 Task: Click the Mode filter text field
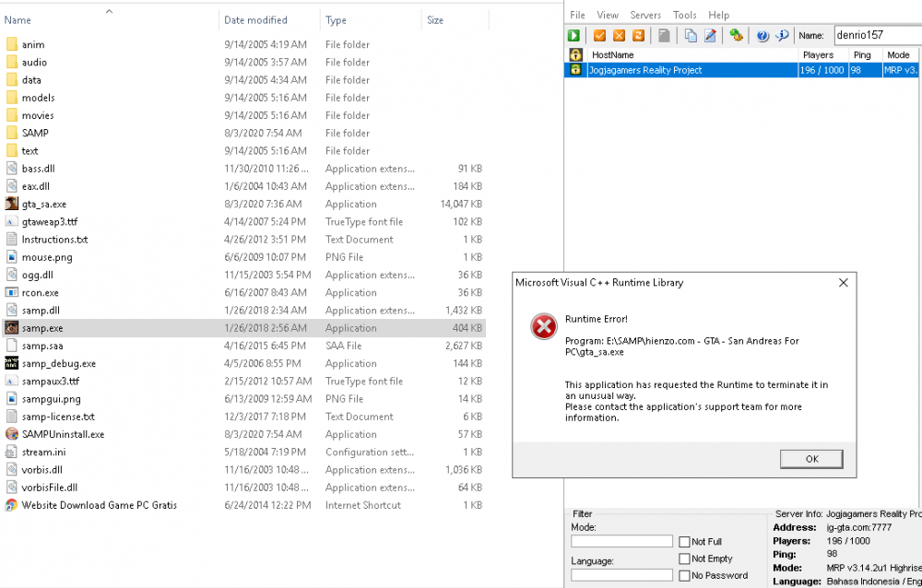[x=621, y=541]
